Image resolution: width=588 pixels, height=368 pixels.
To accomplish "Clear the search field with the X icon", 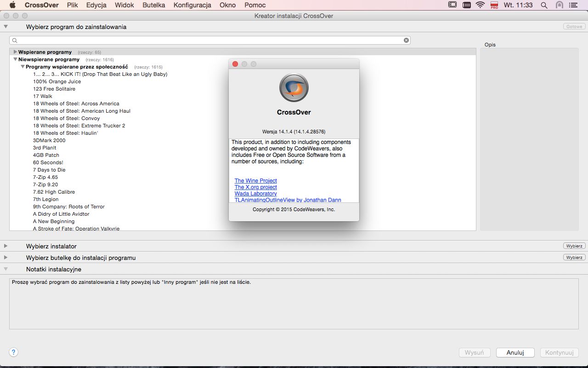I will pos(406,40).
